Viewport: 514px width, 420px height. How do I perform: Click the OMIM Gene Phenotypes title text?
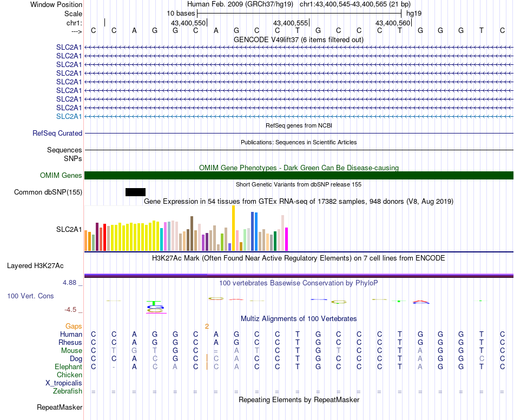click(x=299, y=168)
